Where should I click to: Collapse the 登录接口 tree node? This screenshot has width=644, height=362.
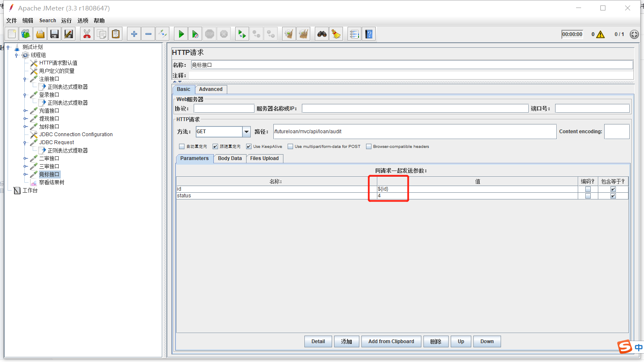pyautogui.click(x=25, y=95)
